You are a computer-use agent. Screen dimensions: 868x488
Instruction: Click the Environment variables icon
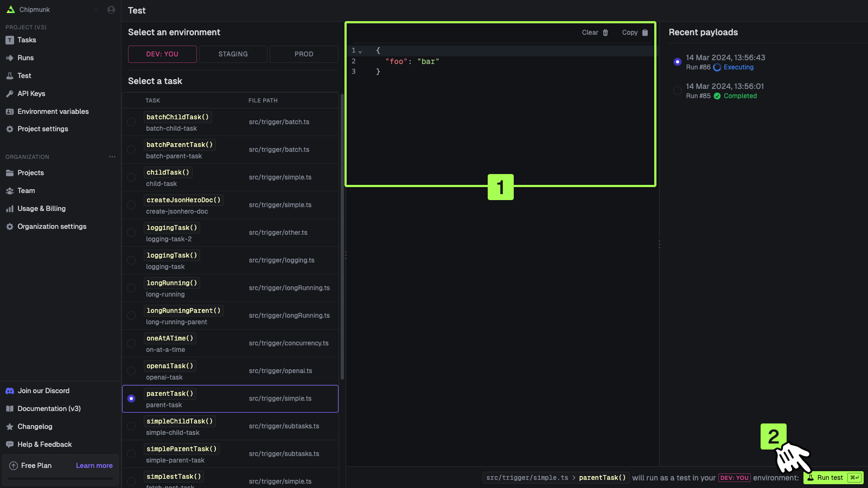pyautogui.click(x=10, y=112)
